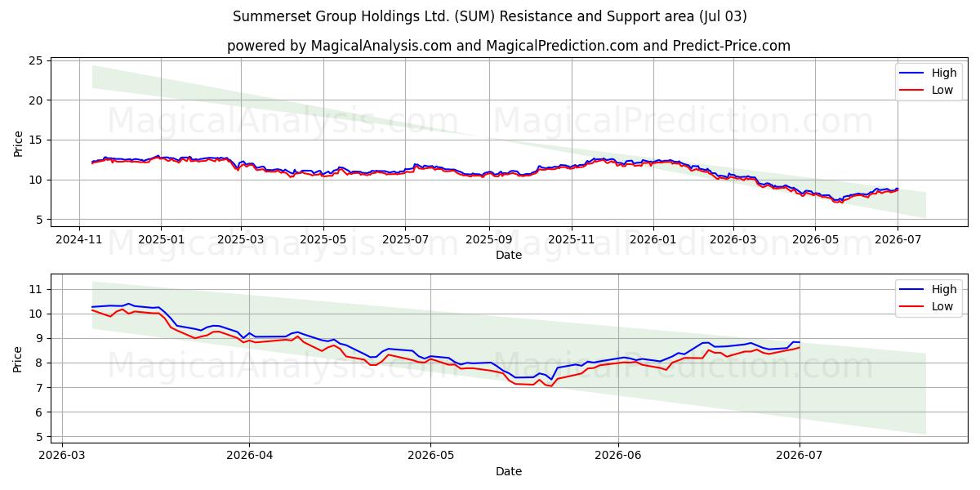Image resolution: width=980 pixels, height=490 pixels.
Task: Click the 2026-04 x-axis label in the bottom chart
Action: pos(248,456)
